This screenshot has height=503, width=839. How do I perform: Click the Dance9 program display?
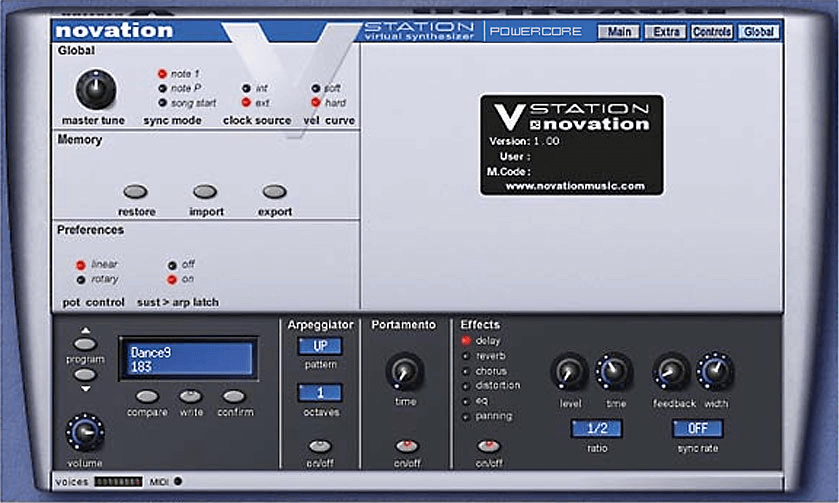188,359
